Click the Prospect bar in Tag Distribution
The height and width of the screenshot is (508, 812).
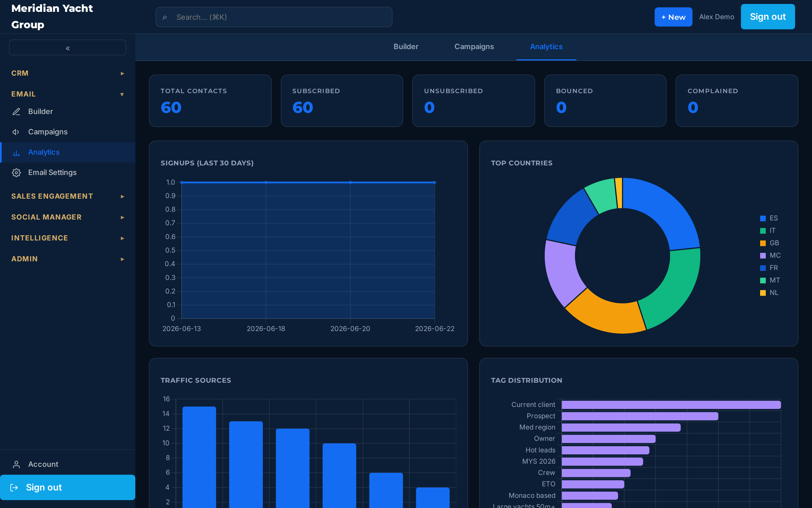[640, 416]
